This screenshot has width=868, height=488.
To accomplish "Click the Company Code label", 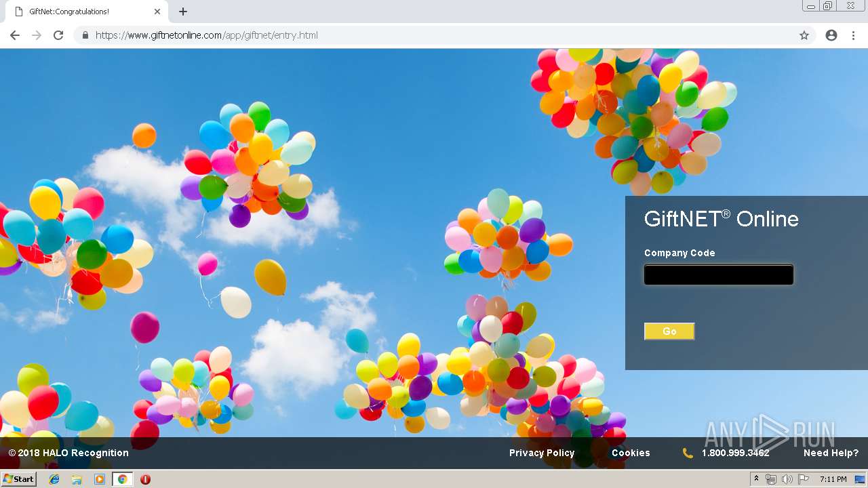I will coord(679,253).
